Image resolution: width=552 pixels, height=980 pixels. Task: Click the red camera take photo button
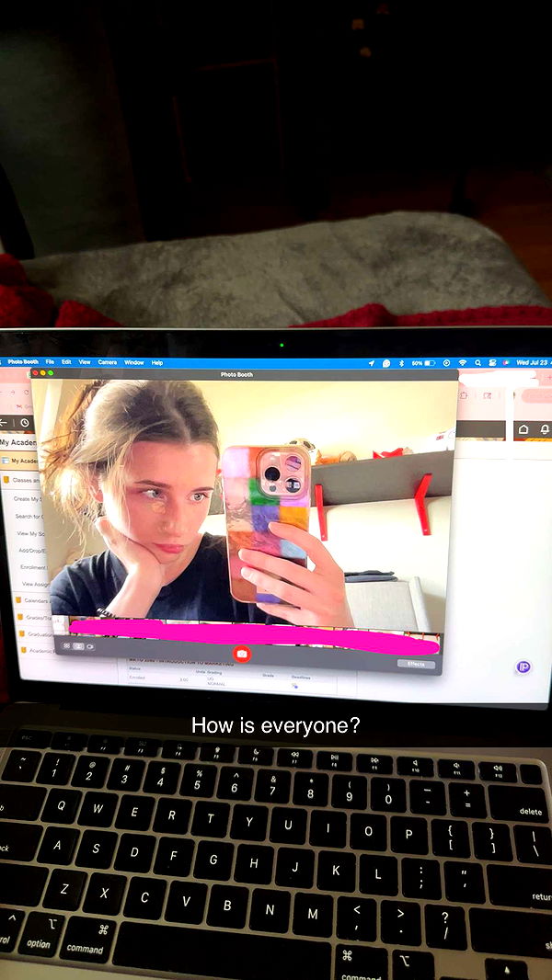coord(242,654)
